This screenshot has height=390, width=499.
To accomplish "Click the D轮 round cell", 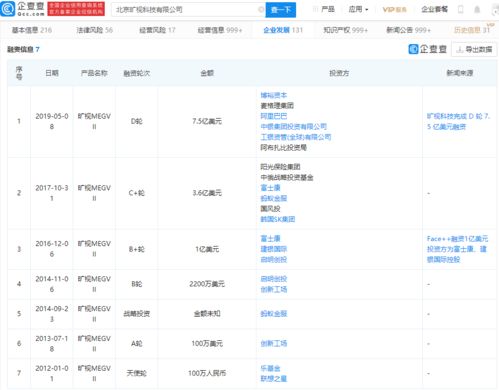I will pyautogui.click(x=137, y=121).
